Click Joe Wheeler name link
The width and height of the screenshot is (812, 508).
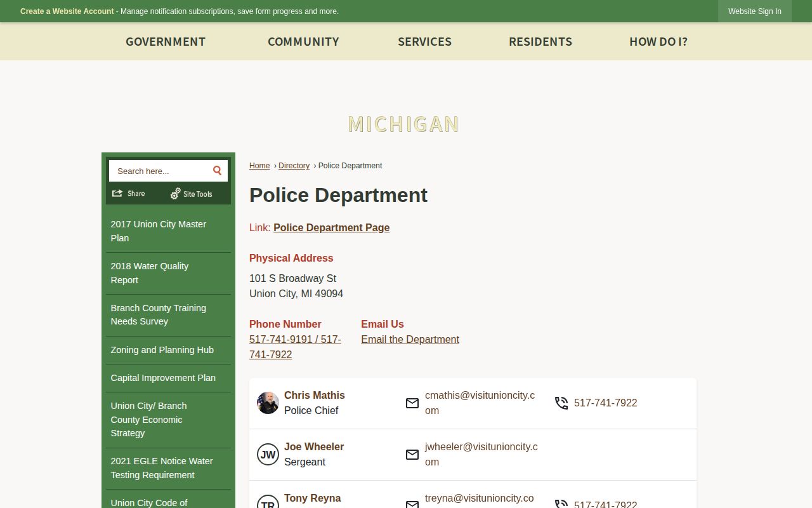tap(314, 446)
